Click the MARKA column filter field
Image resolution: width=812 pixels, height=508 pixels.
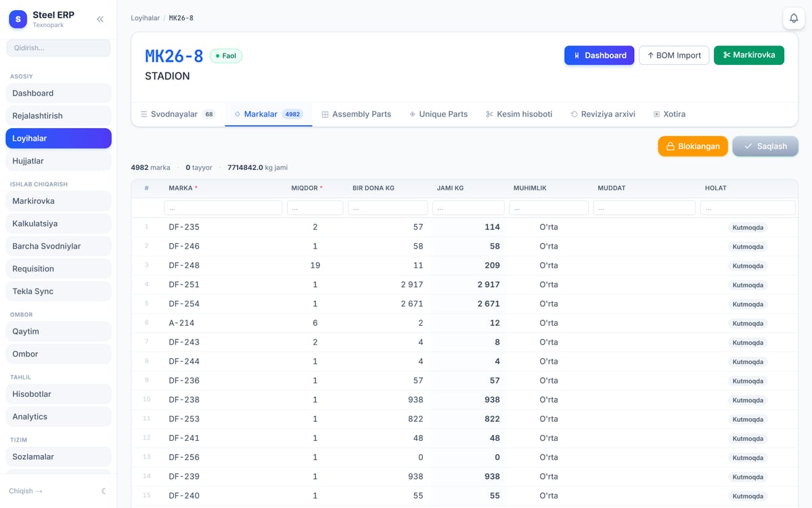click(x=223, y=208)
